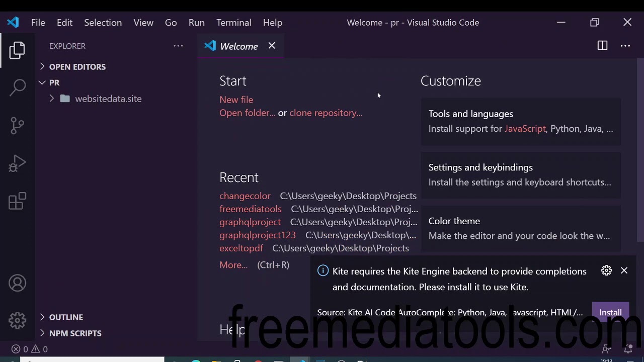Expand the NPM Scripts section
This screenshot has width=644, height=362.
[75, 333]
